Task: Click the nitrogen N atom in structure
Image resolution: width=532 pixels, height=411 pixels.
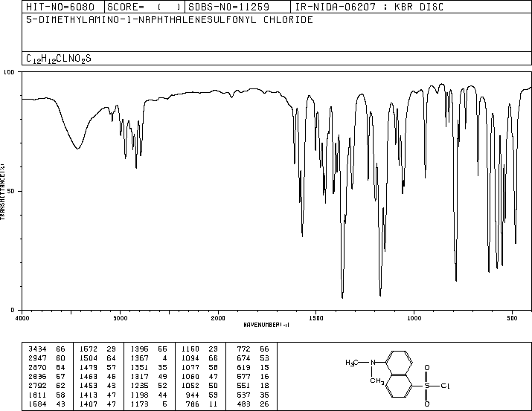Action: [373, 363]
